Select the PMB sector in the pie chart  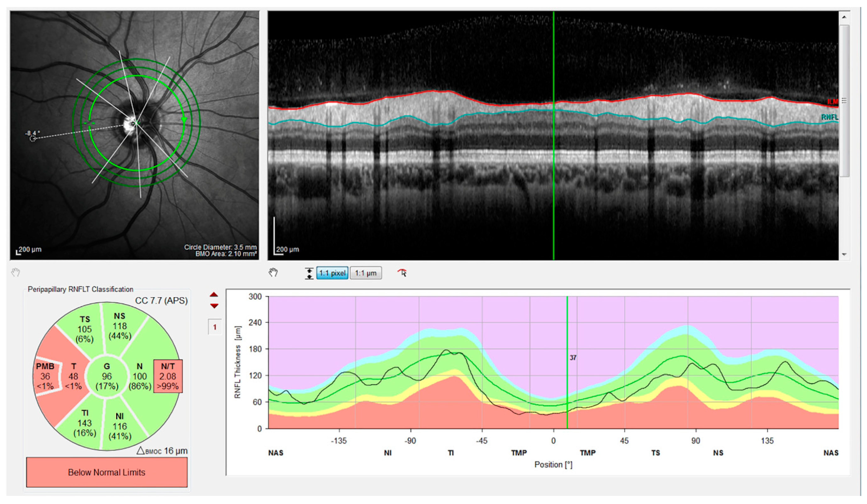point(46,376)
